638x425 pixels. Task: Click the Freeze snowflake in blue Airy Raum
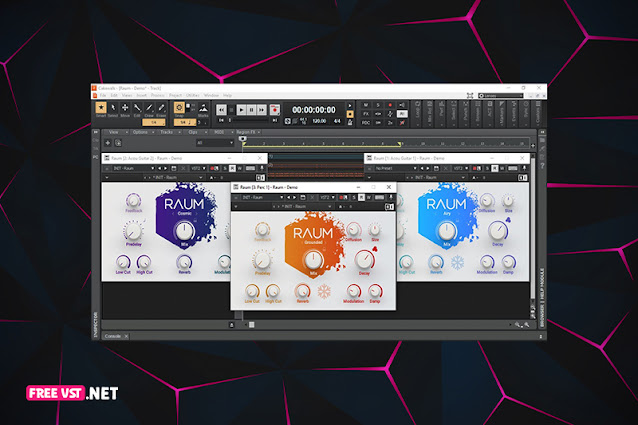tap(457, 262)
